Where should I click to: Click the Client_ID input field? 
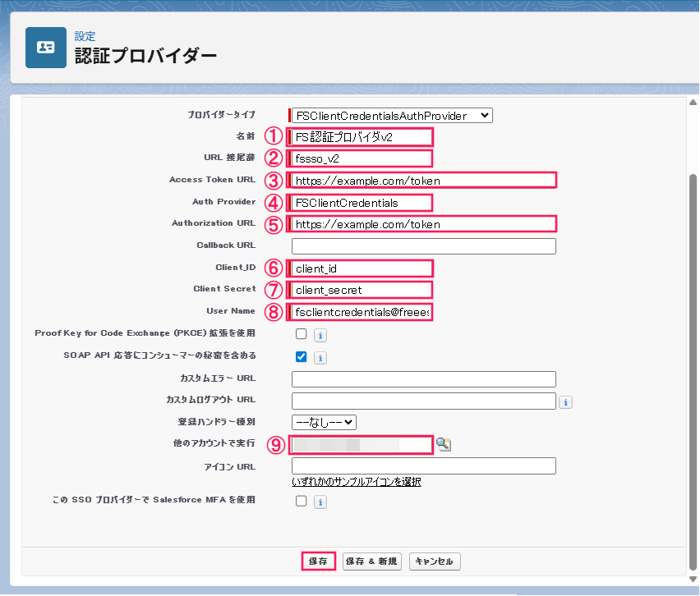click(362, 268)
